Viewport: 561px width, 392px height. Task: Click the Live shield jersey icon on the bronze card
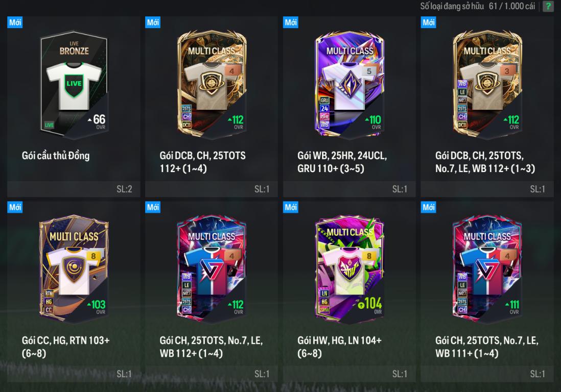point(74,85)
